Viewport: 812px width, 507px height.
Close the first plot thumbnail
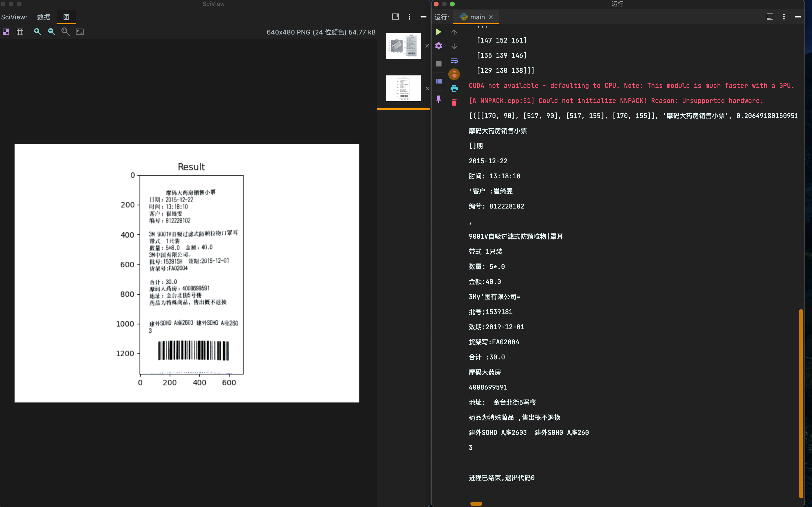(x=427, y=46)
